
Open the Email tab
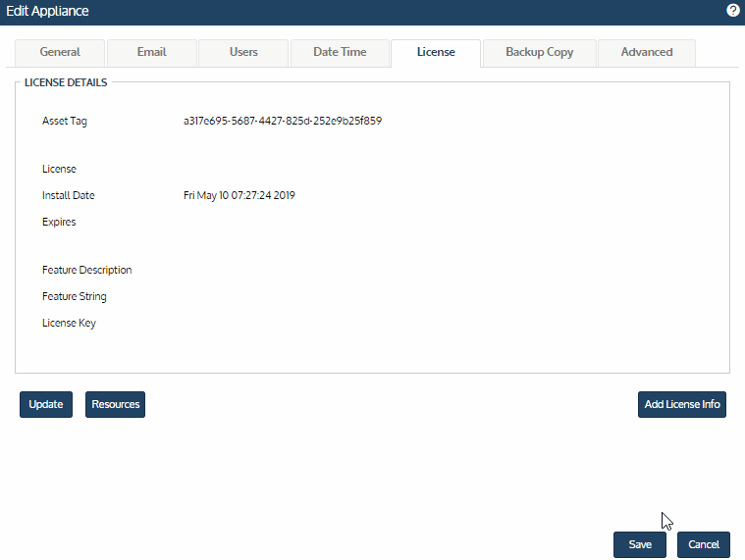[x=151, y=53]
